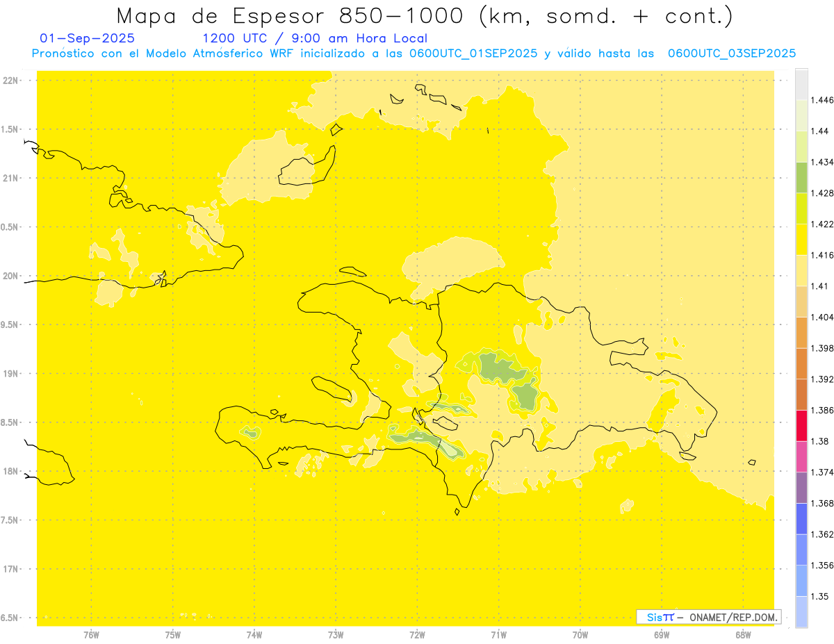Click the legend value '1.368'
This screenshot has height=644, width=834.
pyautogui.click(x=822, y=504)
